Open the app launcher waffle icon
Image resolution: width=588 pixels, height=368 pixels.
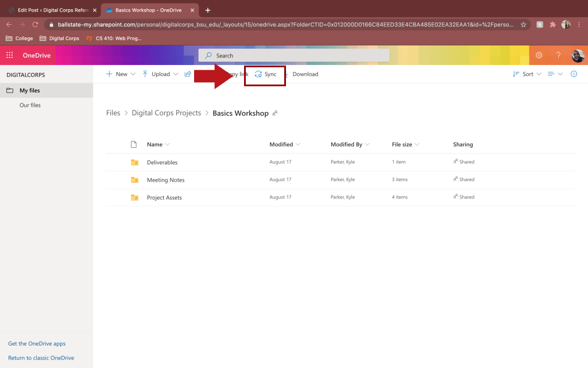(9, 55)
